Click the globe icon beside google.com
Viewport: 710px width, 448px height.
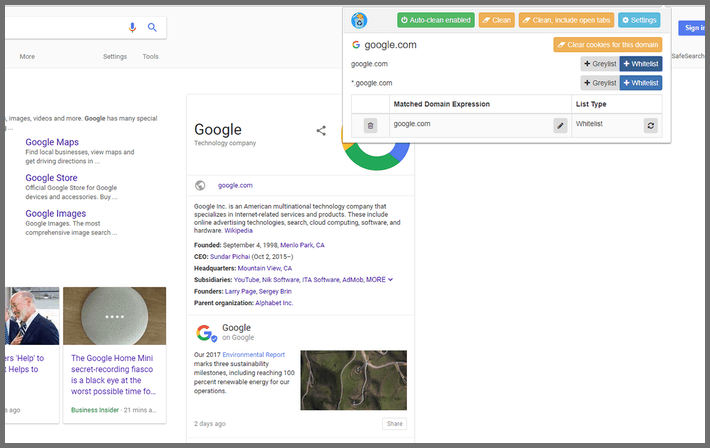click(x=200, y=185)
